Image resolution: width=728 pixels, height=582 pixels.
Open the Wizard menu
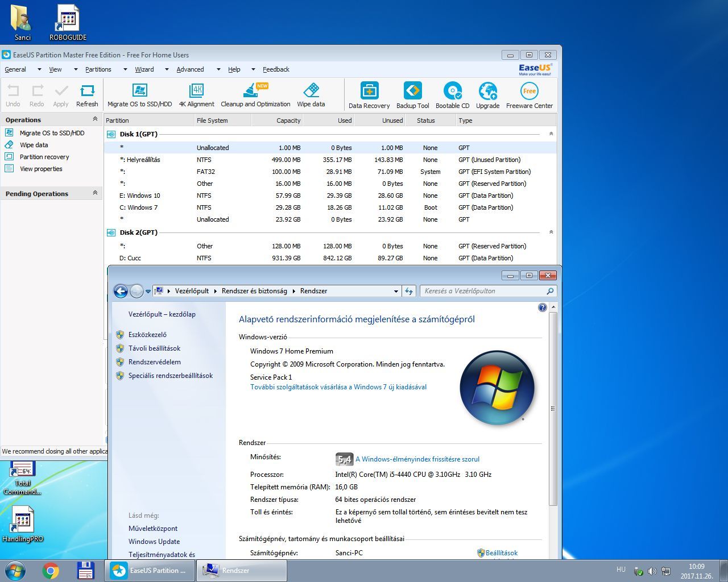[144, 69]
